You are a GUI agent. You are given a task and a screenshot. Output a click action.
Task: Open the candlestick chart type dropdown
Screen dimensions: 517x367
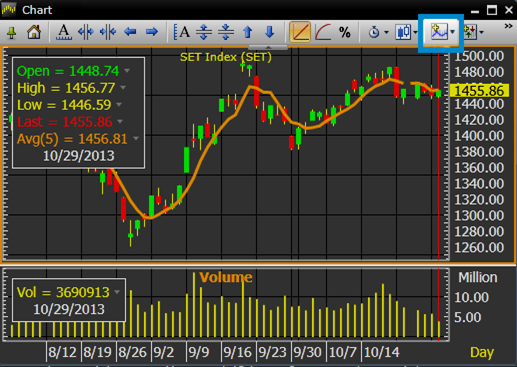click(x=416, y=32)
